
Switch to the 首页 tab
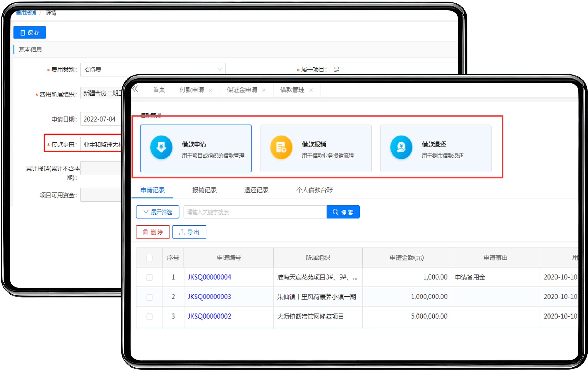(159, 90)
